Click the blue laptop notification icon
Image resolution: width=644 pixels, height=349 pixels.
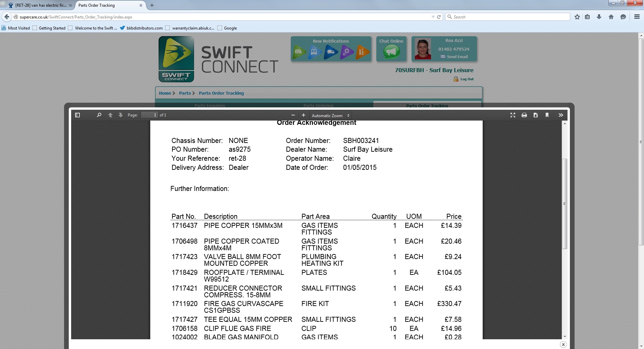click(x=315, y=52)
